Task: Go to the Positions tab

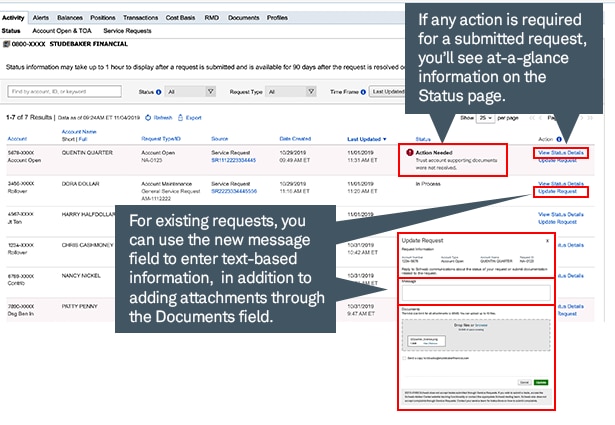Action: 103,18
